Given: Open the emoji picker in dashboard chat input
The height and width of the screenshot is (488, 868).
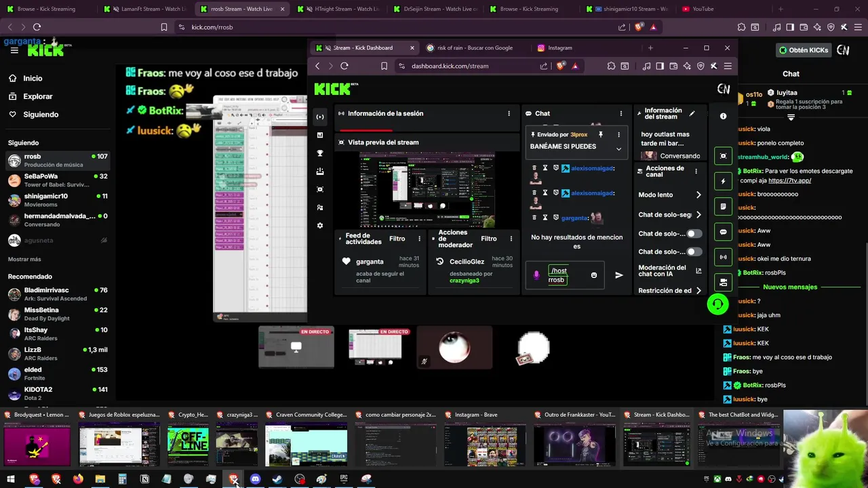Looking at the screenshot, I should tap(594, 275).
